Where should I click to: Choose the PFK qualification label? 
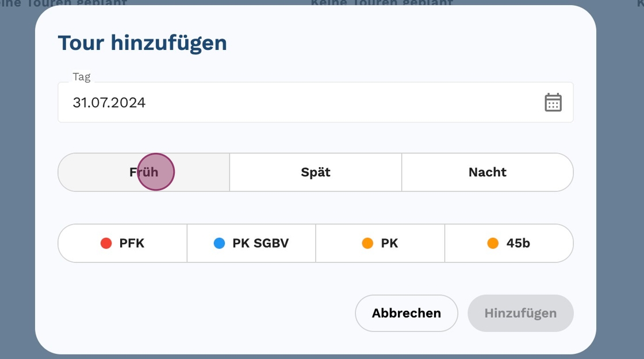132,244
